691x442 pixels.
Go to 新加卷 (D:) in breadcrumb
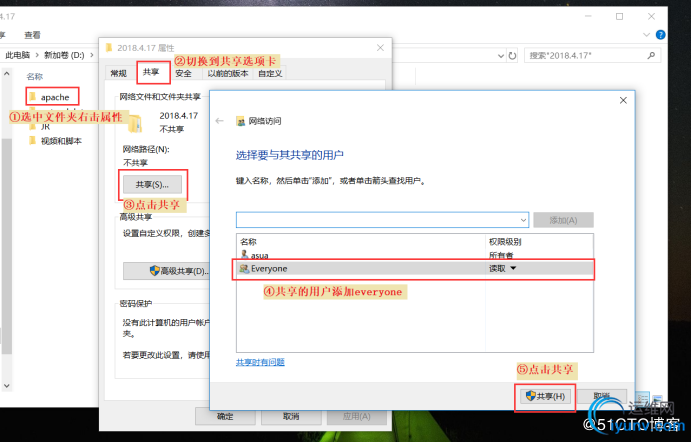pos(64,55)
